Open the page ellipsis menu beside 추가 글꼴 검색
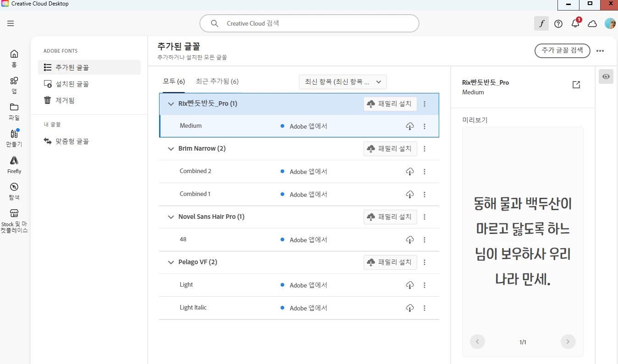The height and width of the screenshot is (364, 618). 600,51
